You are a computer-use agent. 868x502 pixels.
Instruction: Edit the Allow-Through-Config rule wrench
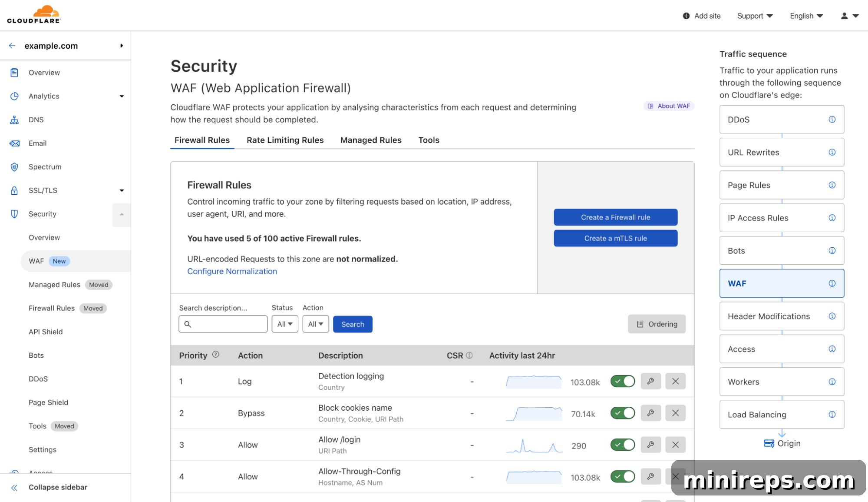point(650,476)
